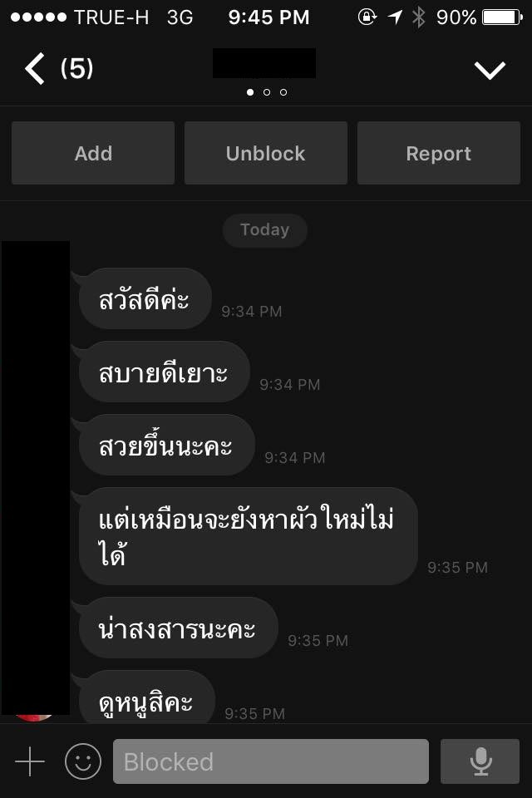
Task: Select the third page indicator dot
Action: click(283, 92)
